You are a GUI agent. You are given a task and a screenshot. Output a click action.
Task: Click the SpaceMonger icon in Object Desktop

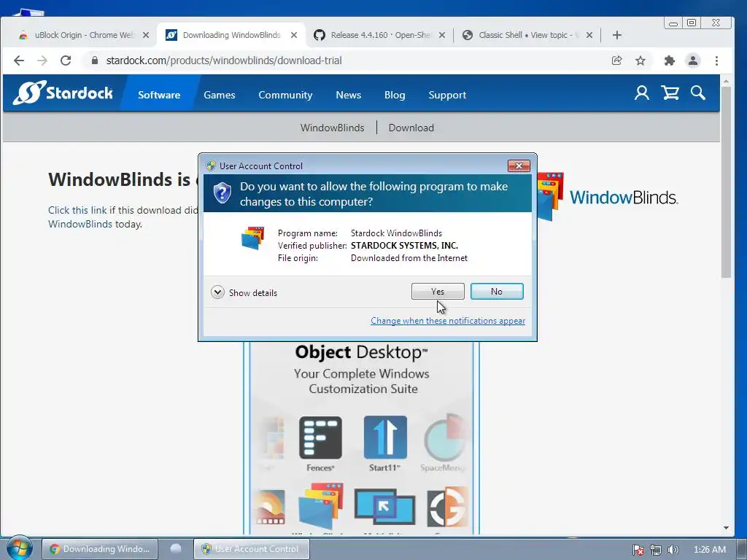pyautogui.click(x=444, y=437)
